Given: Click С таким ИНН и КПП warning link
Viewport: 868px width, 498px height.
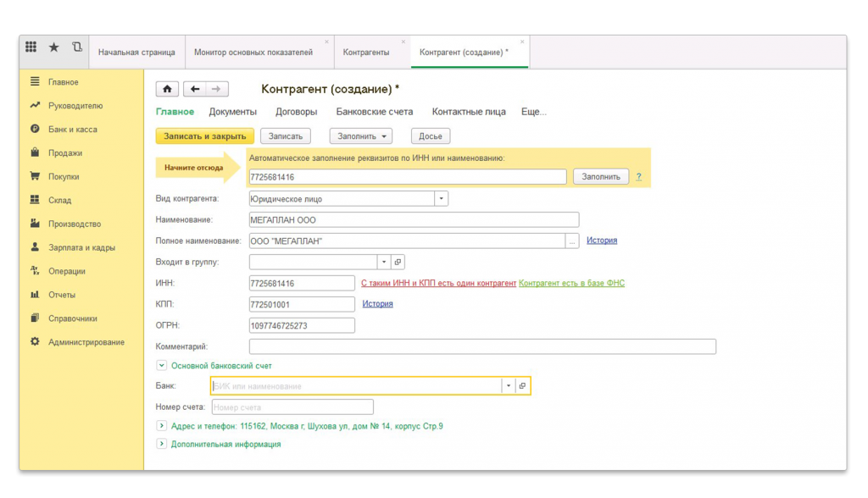Looking at the screenshot, I should pyautogui.click(x=438, y=283).
